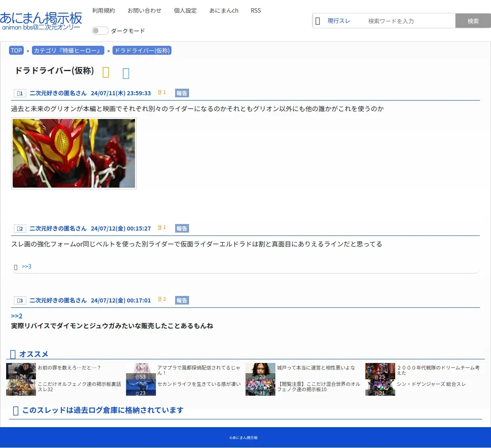Click the thumbnail showing 21 replies
The image size is (491, 448).
[x=380, y=388]
